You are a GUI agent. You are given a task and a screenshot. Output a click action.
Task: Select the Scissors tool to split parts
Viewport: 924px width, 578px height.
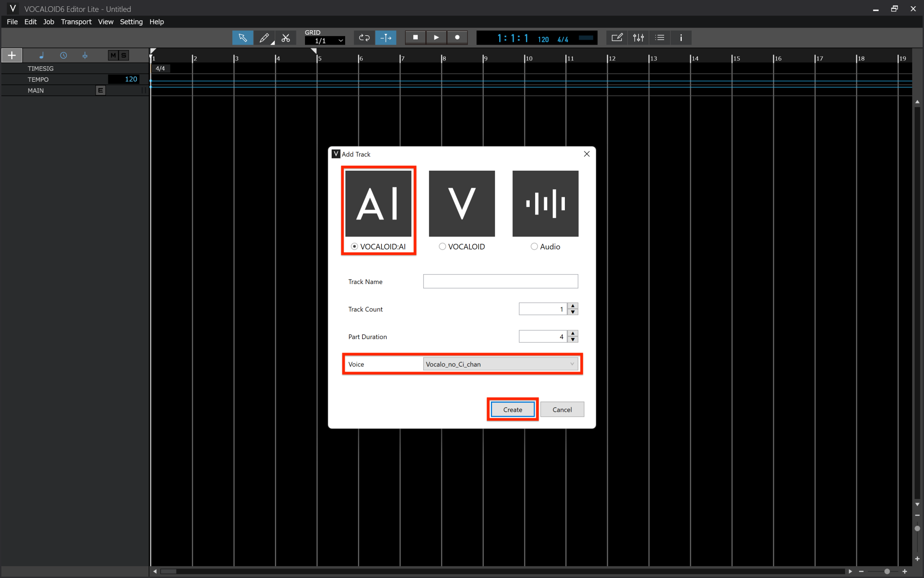286,37
